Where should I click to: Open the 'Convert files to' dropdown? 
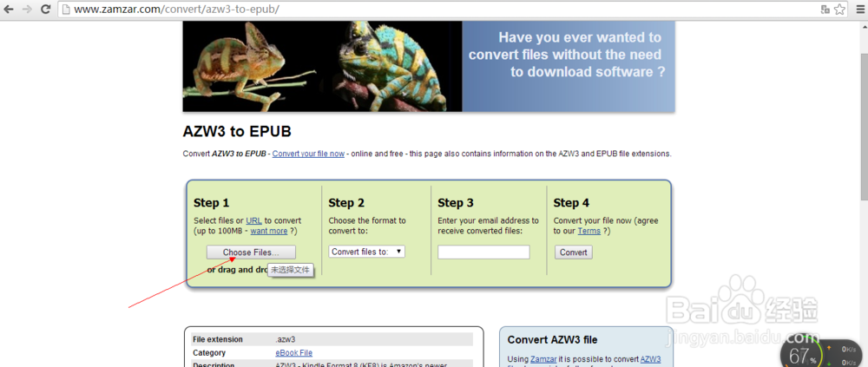coord(366,252)
